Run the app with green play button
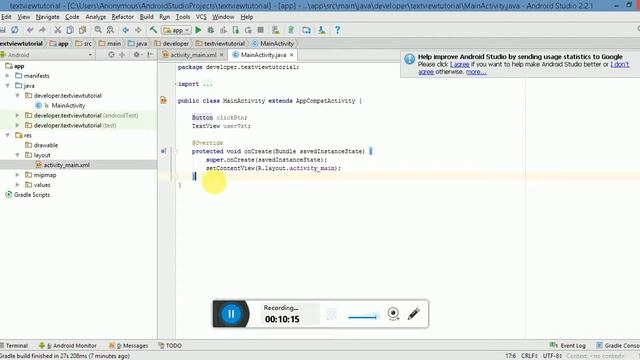This screenshot has height=360, width=640. (198, 30)
